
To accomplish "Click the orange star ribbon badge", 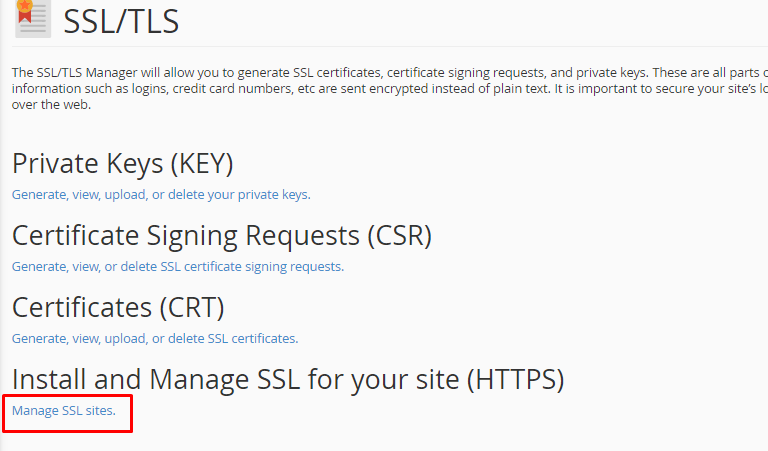I will pos(24,11).
